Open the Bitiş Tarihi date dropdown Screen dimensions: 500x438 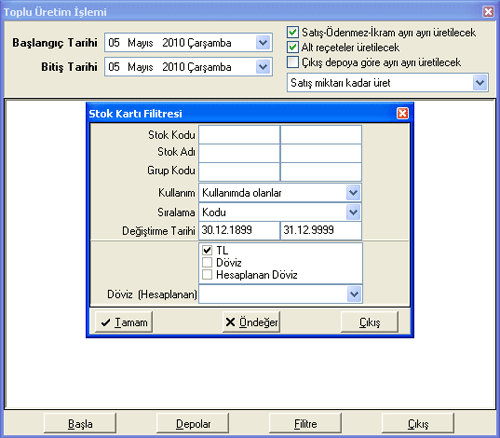tap(263, 67)
